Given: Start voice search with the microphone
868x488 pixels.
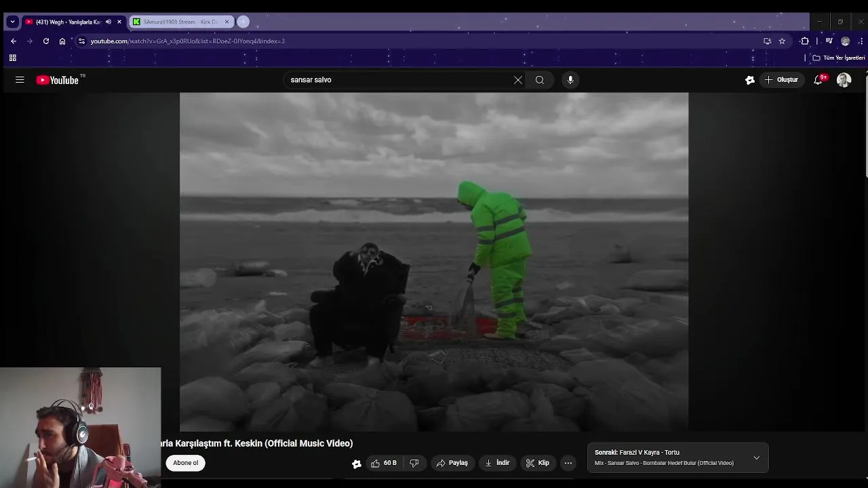Looking at the screenshot, I should pos(570,80).
